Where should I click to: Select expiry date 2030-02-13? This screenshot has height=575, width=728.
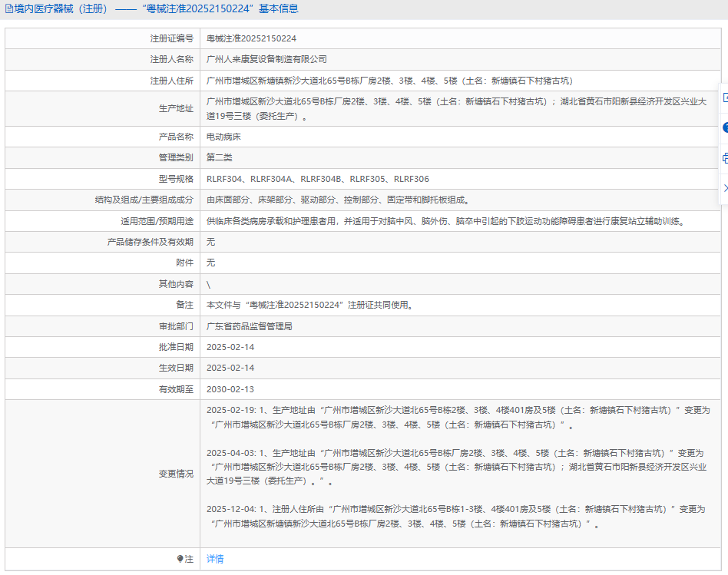pos(230,389)
